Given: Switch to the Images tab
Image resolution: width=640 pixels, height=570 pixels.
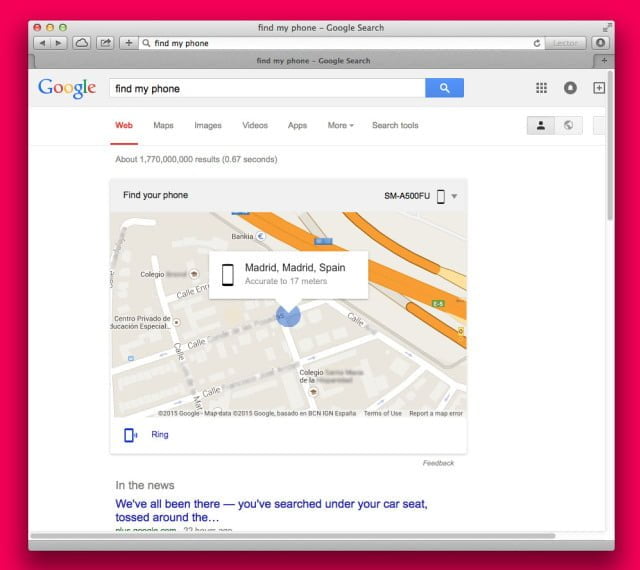Looking at the screenshot, I should tap(208, 126).
